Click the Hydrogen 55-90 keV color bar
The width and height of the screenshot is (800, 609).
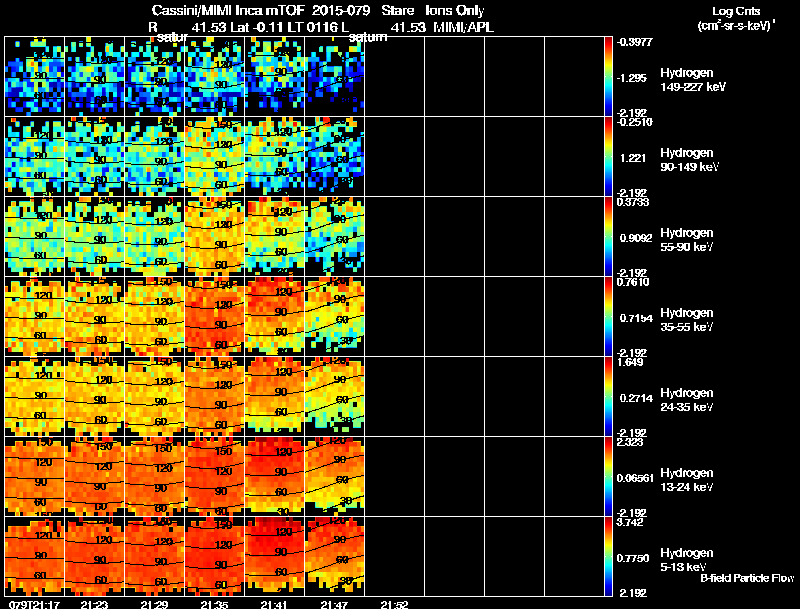tap(608, 236)
